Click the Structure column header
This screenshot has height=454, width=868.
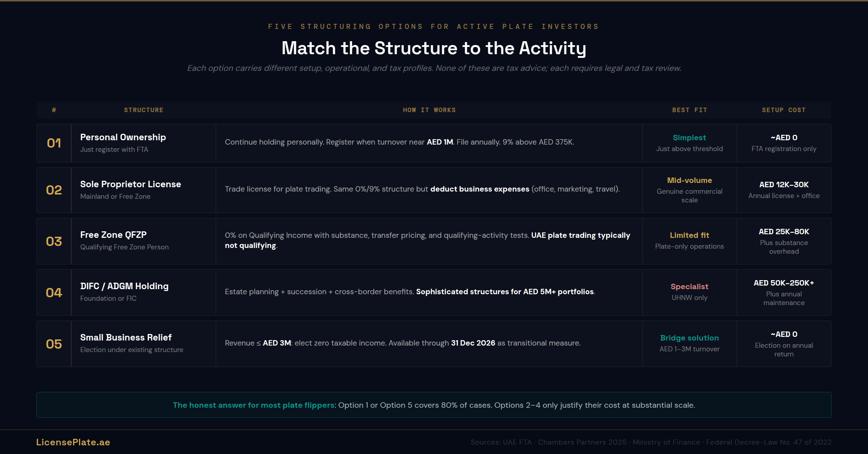(x=144, y=110)
